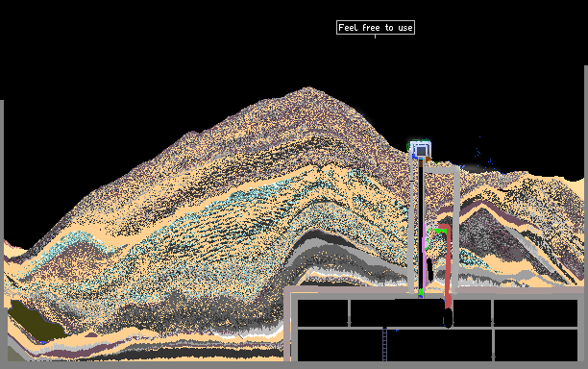This screenshot has width=588, height=369.
Task: Click the top-right empty bunker room
Action: click(x=535, y=312)
